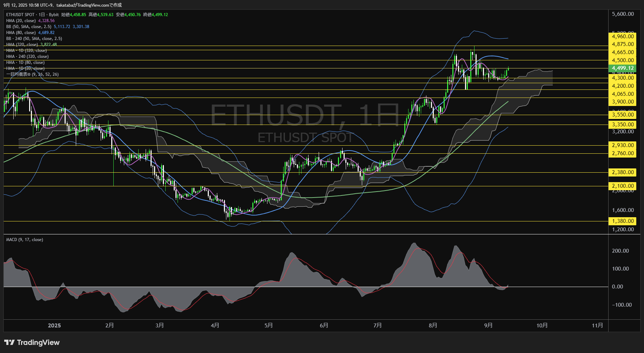Click the BB upper value 5,113.72
This screenshot has height=353, width=644.
click(62, 27)
